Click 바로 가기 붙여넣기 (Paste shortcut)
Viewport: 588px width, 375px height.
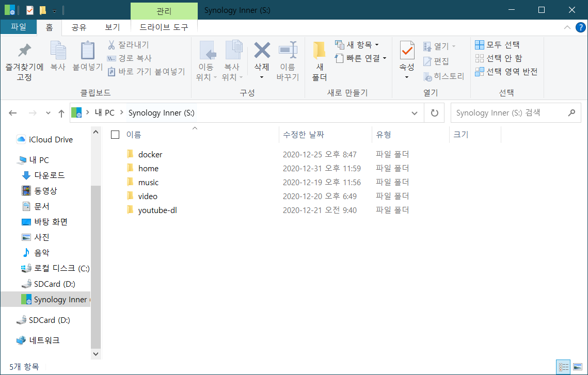click(x=146, y=72)
